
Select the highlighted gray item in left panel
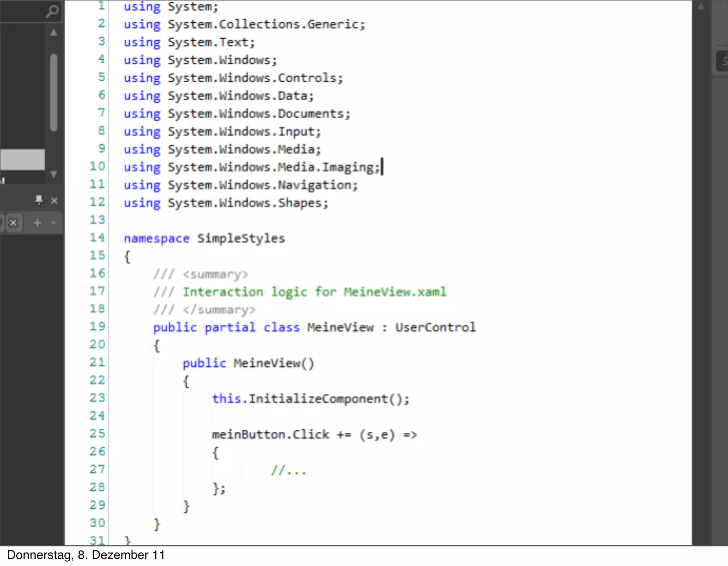22,160
